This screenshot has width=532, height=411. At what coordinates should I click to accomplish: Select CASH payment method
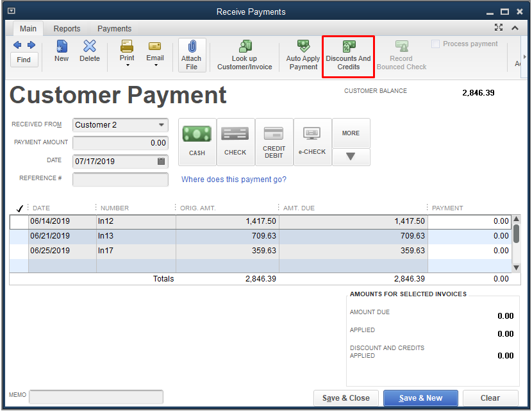[197, 142]
